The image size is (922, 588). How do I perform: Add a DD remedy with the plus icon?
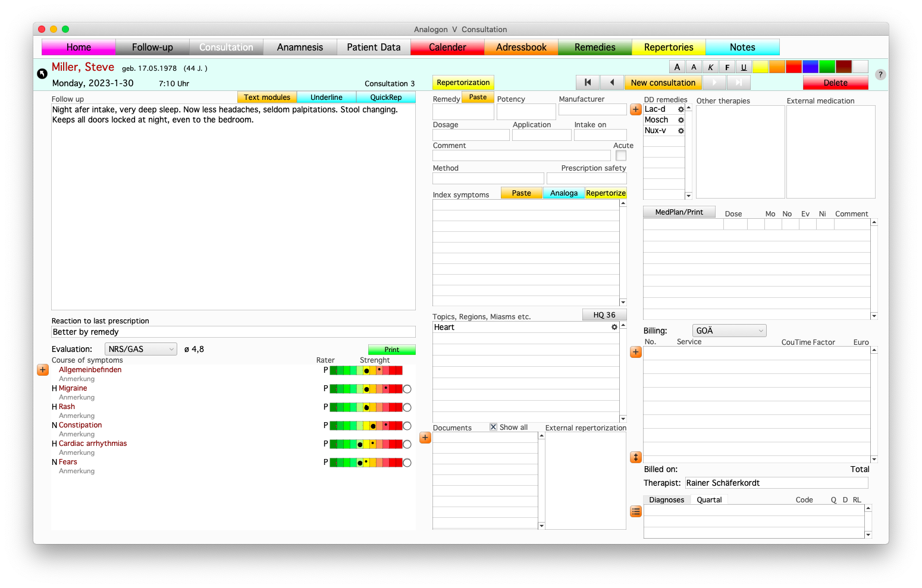(636, 109)
